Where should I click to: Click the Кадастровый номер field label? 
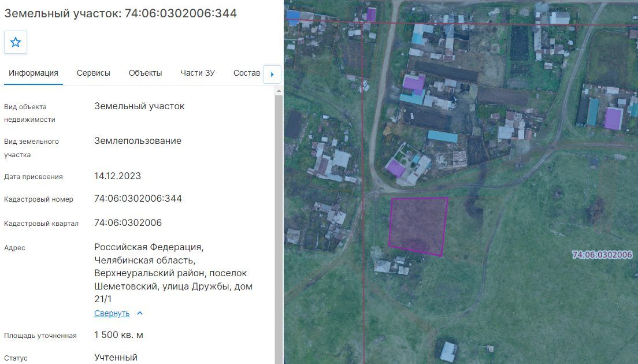coord(39,199)
